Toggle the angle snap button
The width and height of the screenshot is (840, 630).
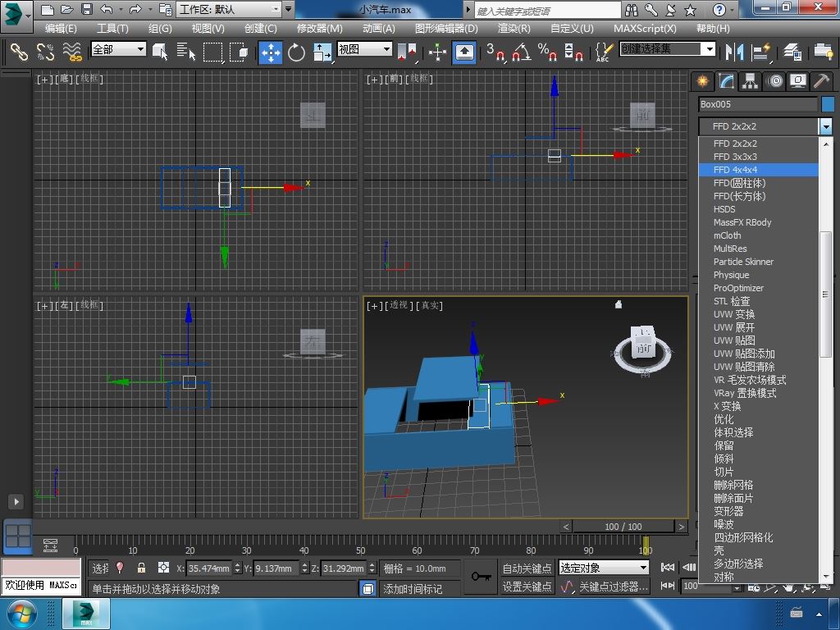[x=520, y=52]
